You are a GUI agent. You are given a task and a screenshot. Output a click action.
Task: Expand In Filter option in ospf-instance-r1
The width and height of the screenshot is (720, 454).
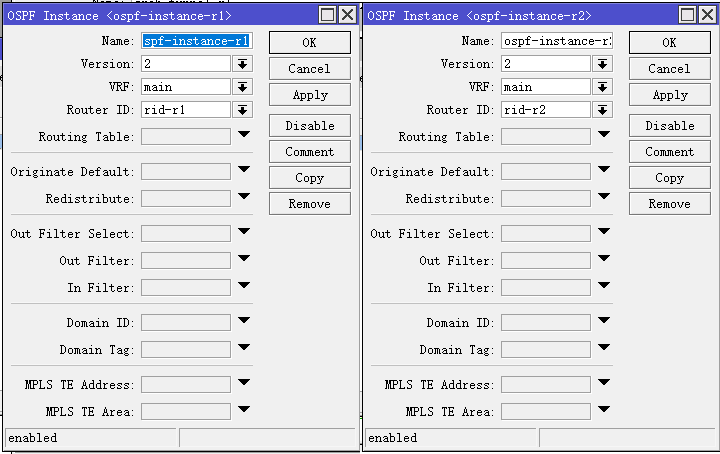[x=244, y=286]
